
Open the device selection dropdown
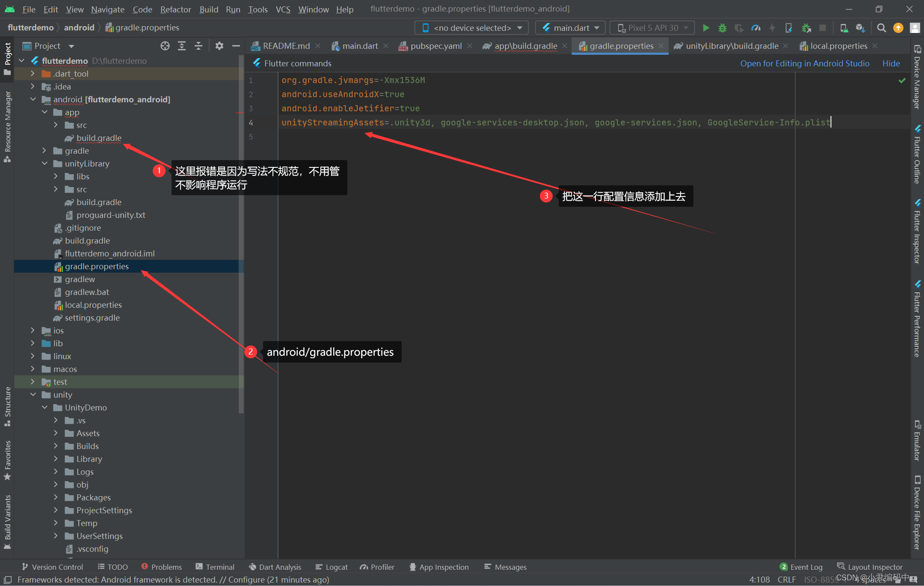(472, 28)
